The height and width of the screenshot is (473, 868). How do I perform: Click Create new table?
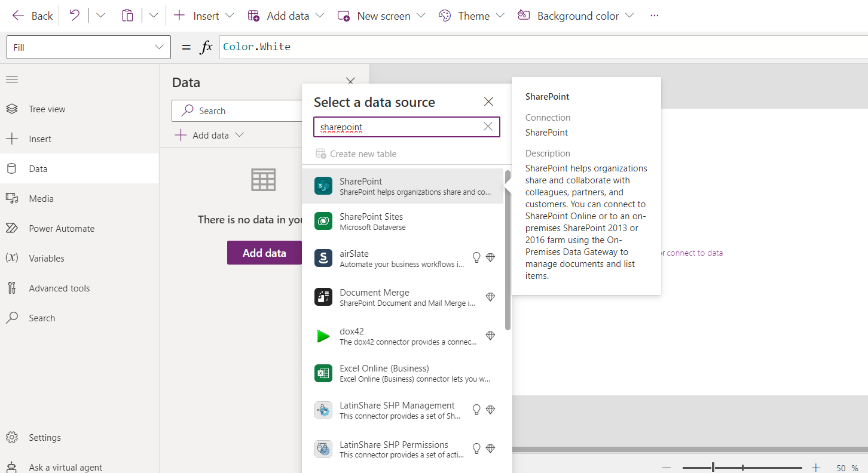[x=356, y=153]
